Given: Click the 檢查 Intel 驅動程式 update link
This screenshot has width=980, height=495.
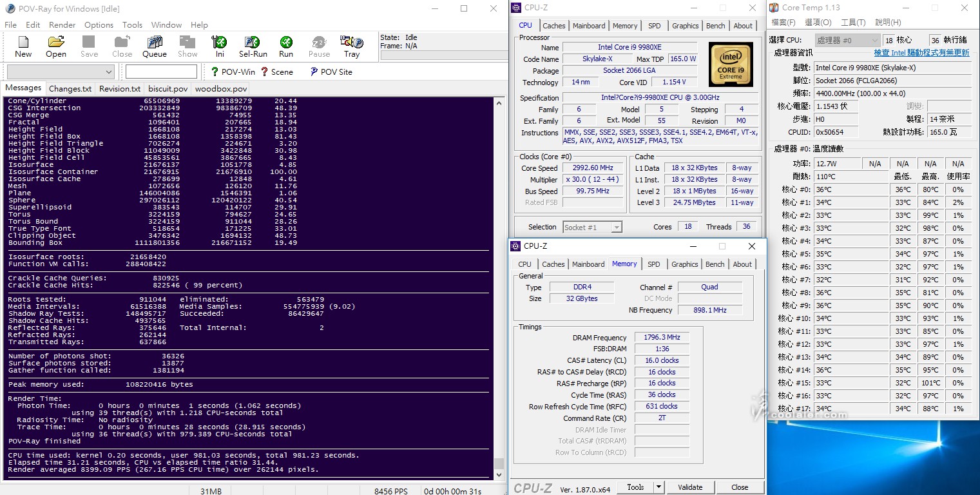Looking at the screenshot, I should coord(921,53).
